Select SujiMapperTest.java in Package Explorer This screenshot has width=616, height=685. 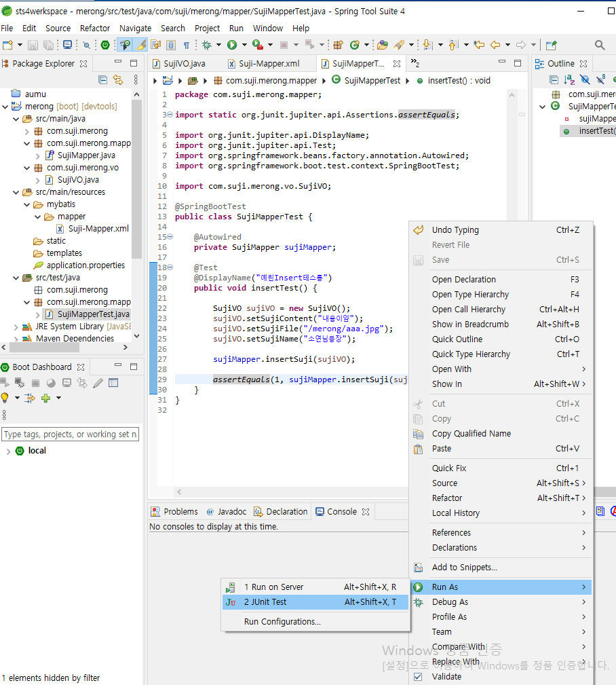94,314
